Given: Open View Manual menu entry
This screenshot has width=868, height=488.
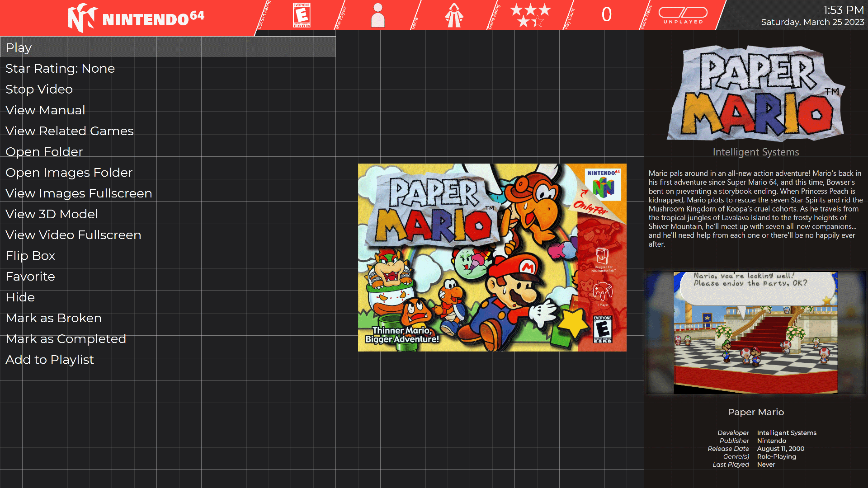Looking at the screenshot, I should click(x=168, y=110).
